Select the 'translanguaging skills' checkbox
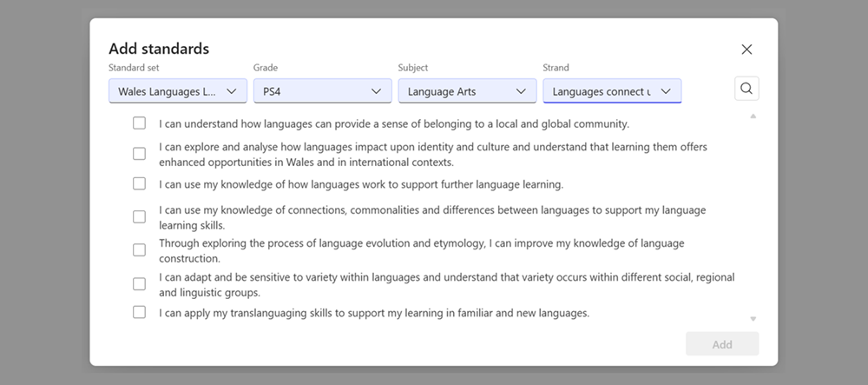 pos(140,312)
